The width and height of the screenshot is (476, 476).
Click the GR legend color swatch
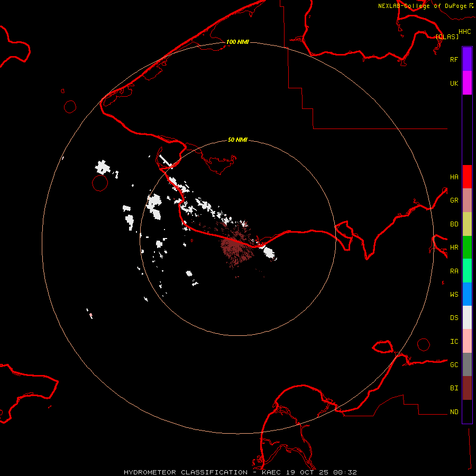coord(467,200)
